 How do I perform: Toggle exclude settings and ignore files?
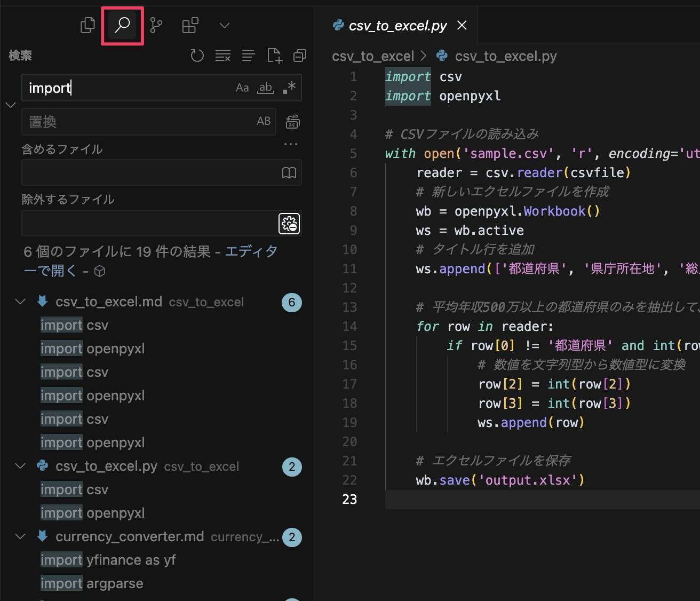[x=289, y=224]
